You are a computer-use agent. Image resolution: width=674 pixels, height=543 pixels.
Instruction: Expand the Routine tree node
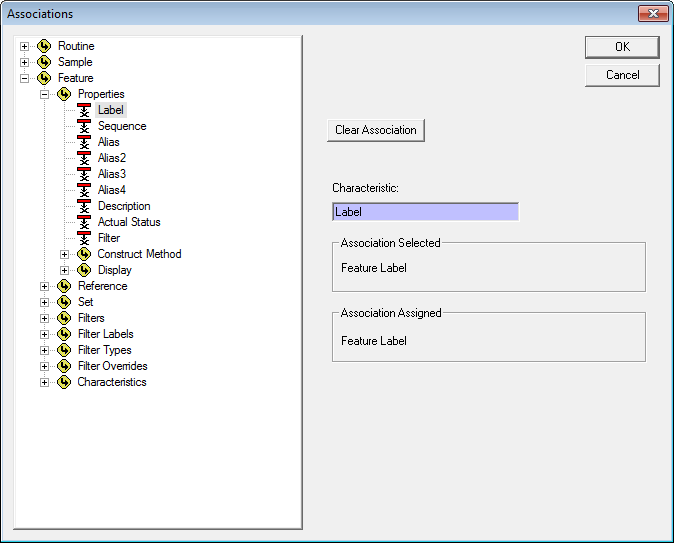point(25,46)
